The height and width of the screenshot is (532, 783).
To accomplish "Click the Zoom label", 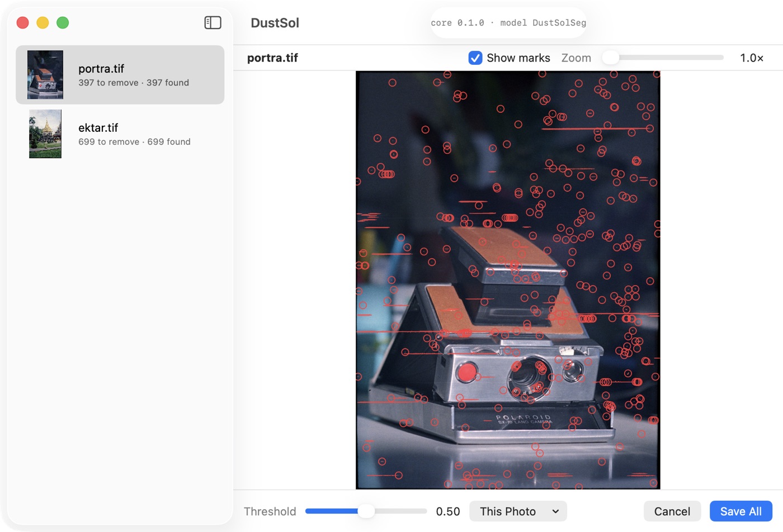I will [x=576, y=58].
